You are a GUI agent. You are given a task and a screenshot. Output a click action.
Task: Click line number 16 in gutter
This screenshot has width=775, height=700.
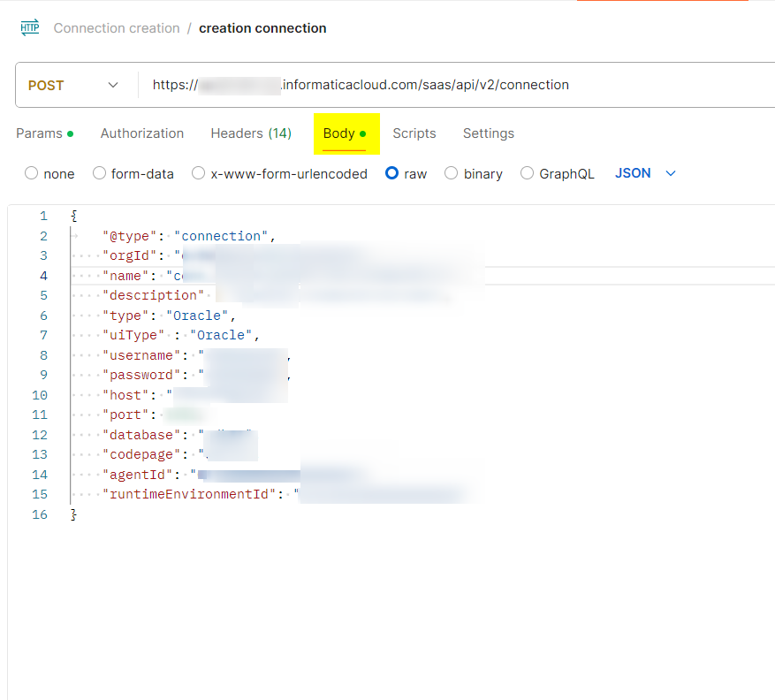click(x=40, y=514)
